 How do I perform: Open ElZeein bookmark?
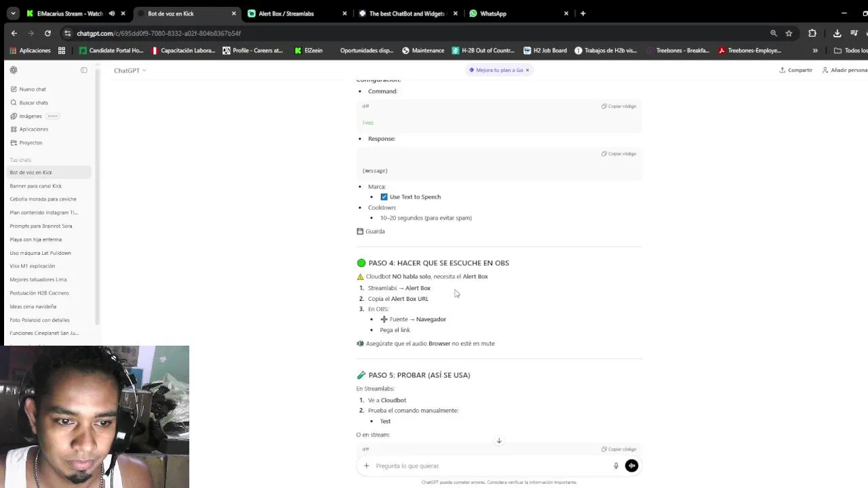(x=309, y=50)
